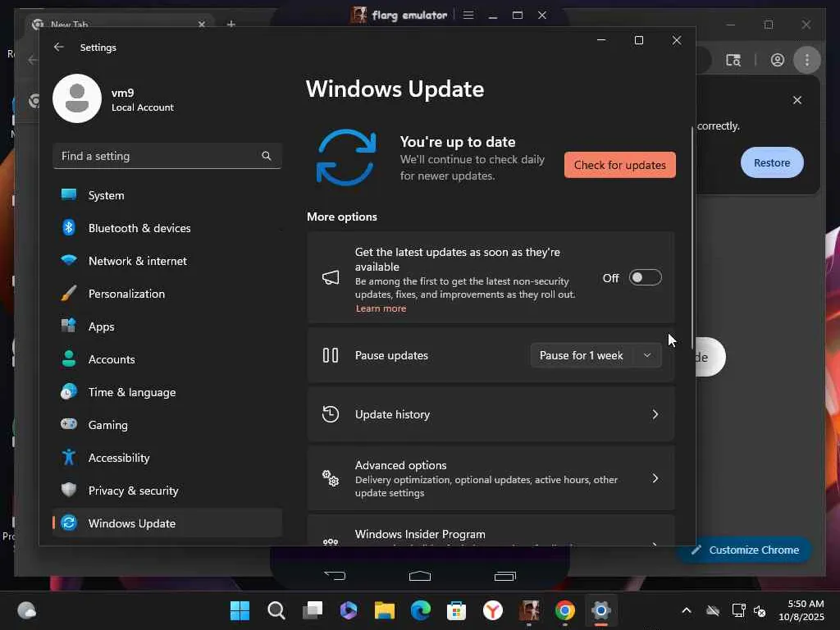
Task: Click the vm9 profile avatar
Action: 77,98
